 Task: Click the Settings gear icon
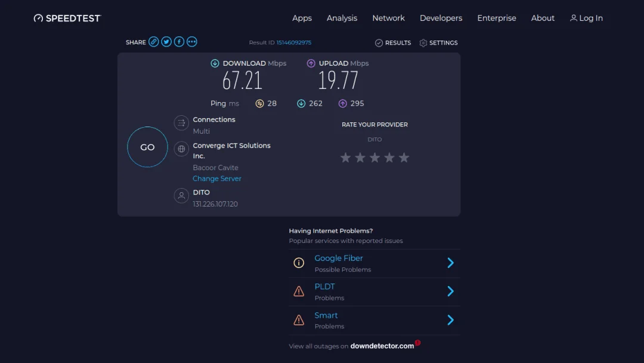coord(423,43)
